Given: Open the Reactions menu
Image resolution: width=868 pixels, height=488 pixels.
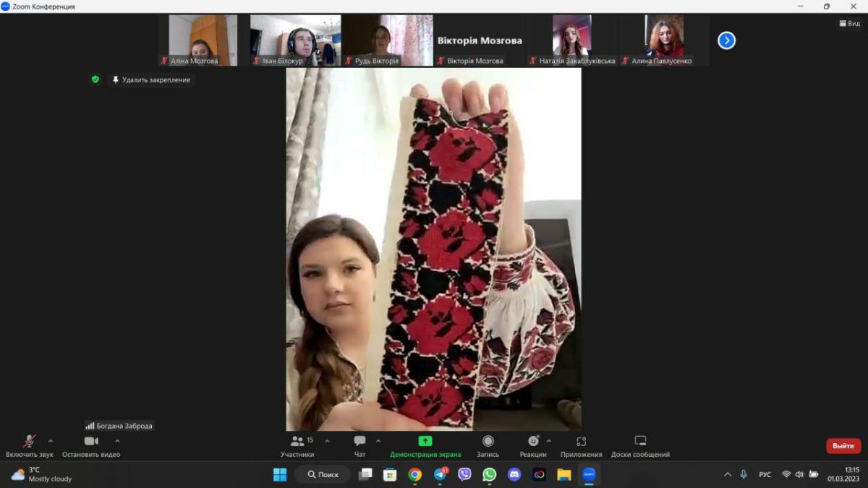Looking at the screenshot, I should (x=532, y=446).
